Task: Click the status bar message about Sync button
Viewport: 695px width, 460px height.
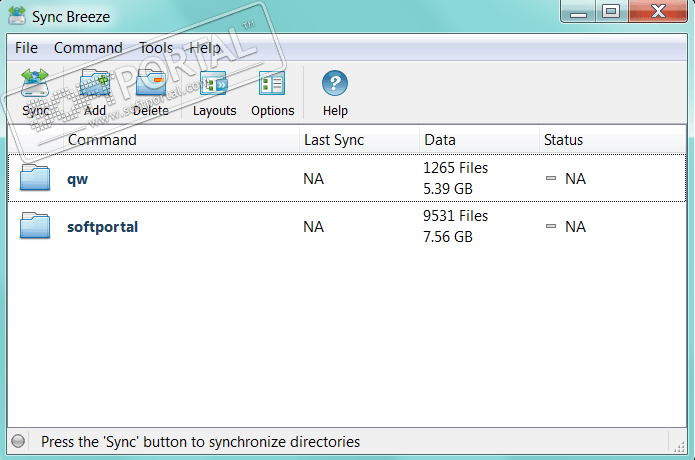Action: (200, 442)
